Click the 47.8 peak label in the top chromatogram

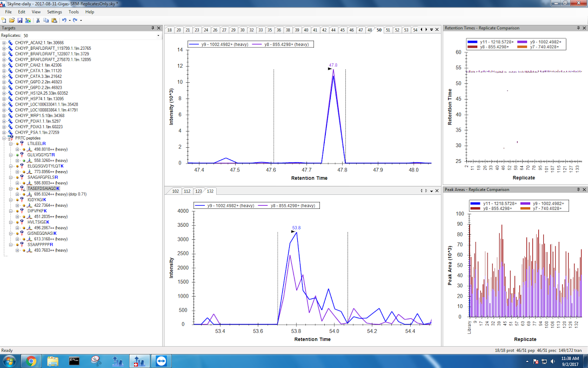(x=333, y=65)
